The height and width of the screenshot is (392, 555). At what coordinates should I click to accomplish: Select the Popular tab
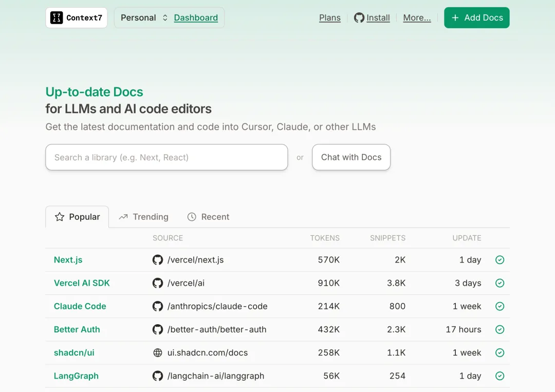pos(77,217)
